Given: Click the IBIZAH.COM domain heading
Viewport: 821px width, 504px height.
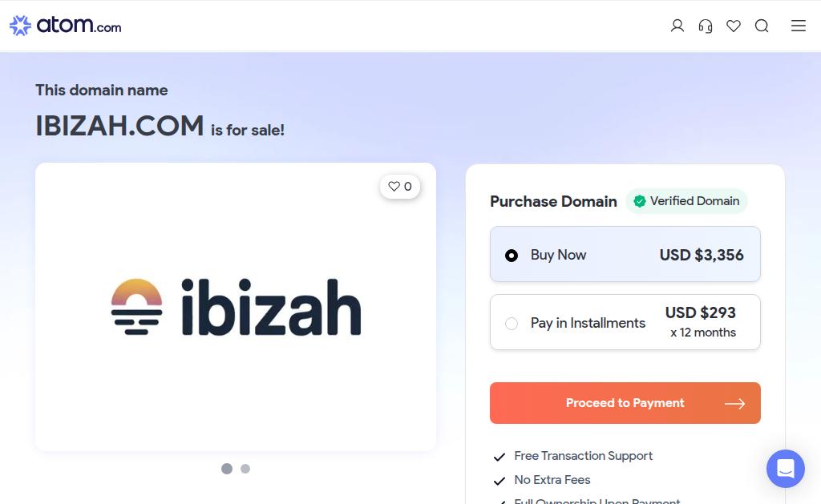Looking at the screenshot, I should click(119, 126).
